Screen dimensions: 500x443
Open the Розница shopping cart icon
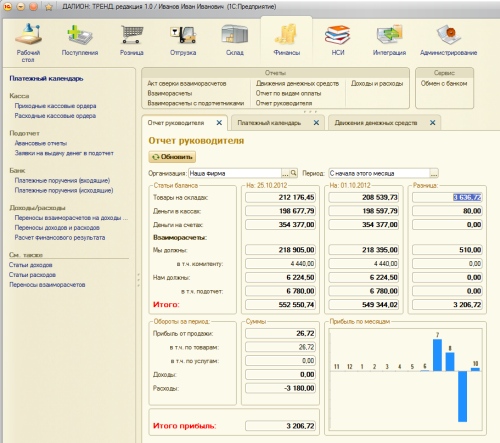132,35
